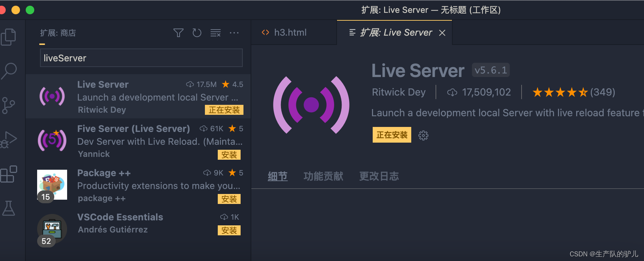
Task: Clear extension search results
Action: (216, 33)
